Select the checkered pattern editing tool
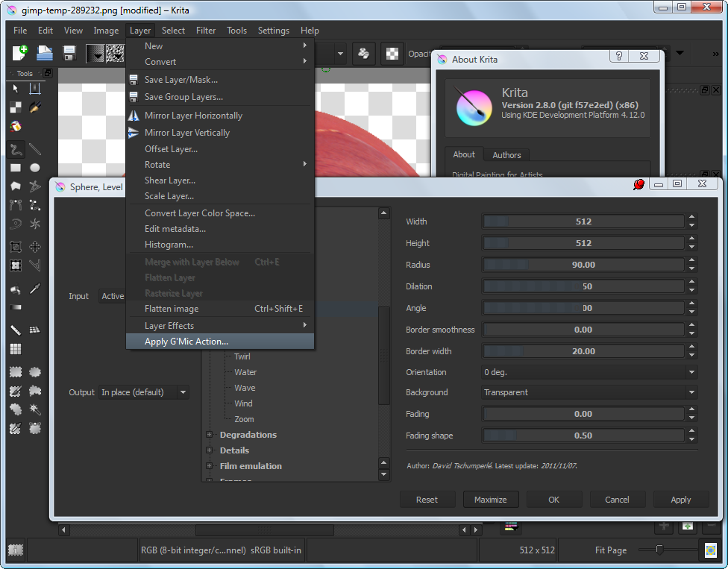The width and height of the screenshot is (728, 569). pos(16,107)
